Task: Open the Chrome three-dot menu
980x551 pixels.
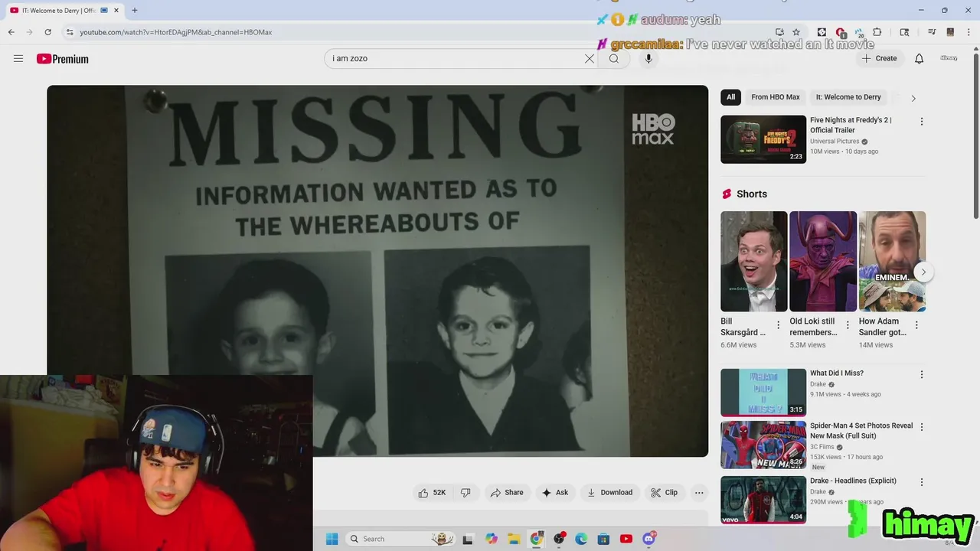Action: [969, 32]
